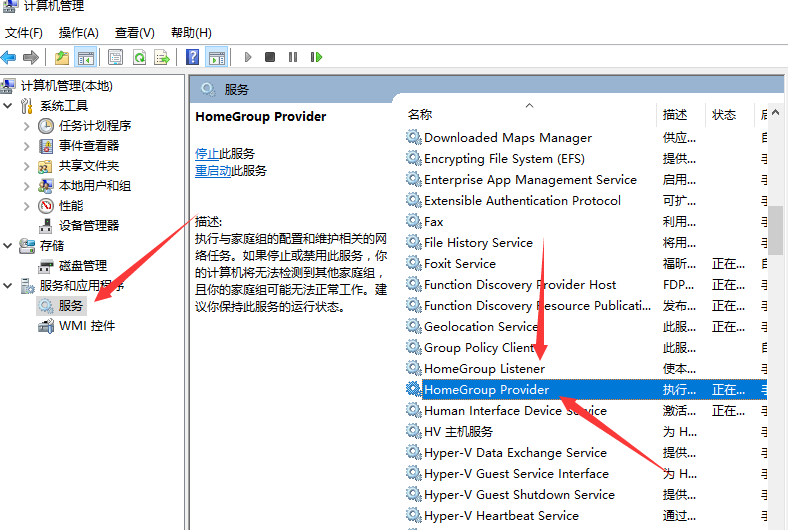Image resolution: width=788 pixels, height=530 pixels.
Task: Select the Fax service row
Action: 585,222
